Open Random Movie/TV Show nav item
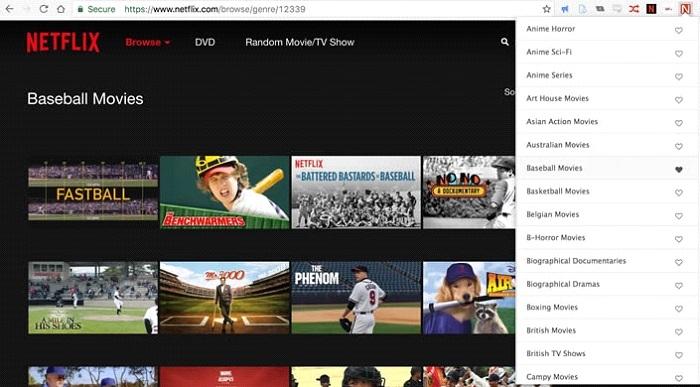The height and width of the screenshot is (387, 700). tap(300, 42)
